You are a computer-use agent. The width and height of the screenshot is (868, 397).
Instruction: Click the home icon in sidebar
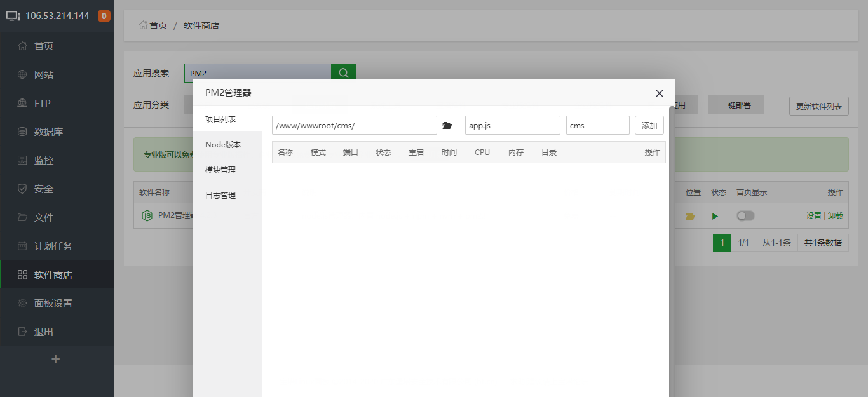(22, 46)
